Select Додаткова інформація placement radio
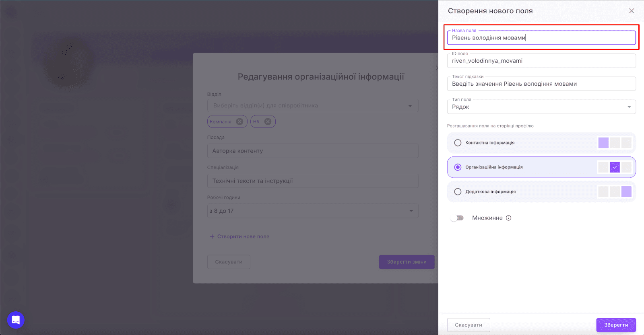The height and width of the screenshot is (335, 644). 458,192
